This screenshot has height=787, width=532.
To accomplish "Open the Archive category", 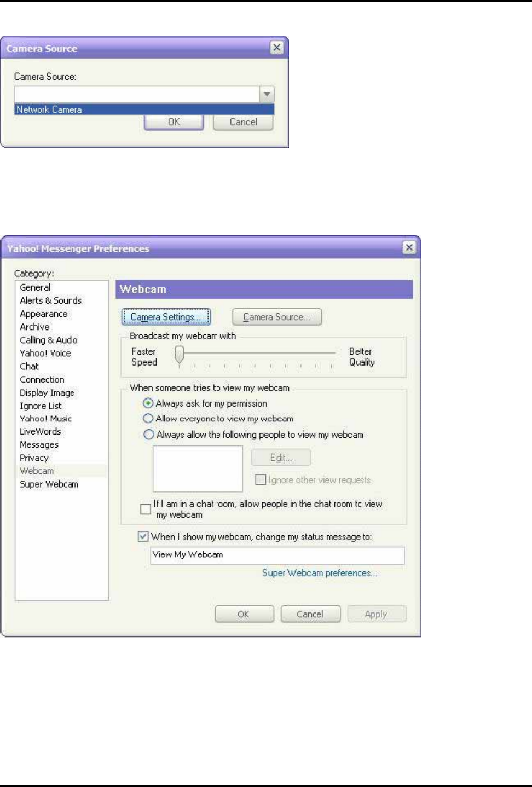I will pos(34,327).
